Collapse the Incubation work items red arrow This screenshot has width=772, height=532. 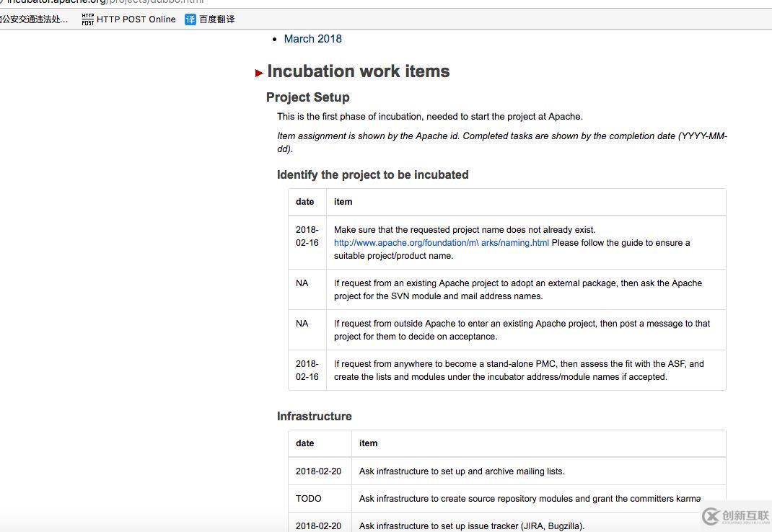[x=259, y=73]
